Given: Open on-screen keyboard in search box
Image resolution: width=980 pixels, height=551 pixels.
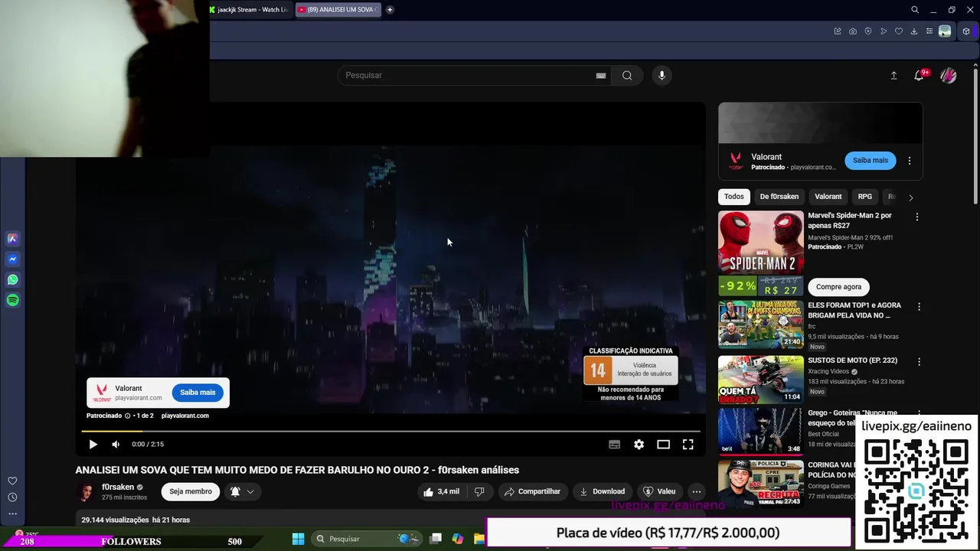Looking at the screenshot, I should (x=601, y=75).
